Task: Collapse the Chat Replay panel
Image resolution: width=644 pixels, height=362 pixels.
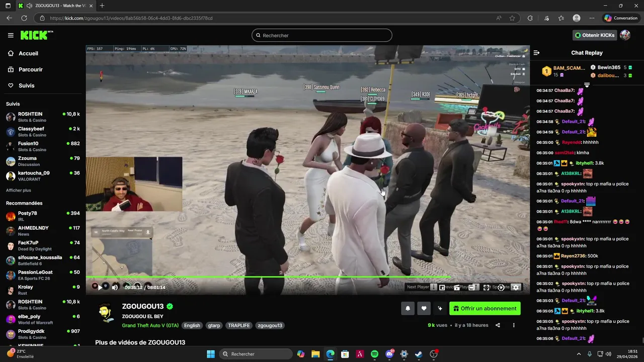Action: pyautogui.click(x=536, y=53)
